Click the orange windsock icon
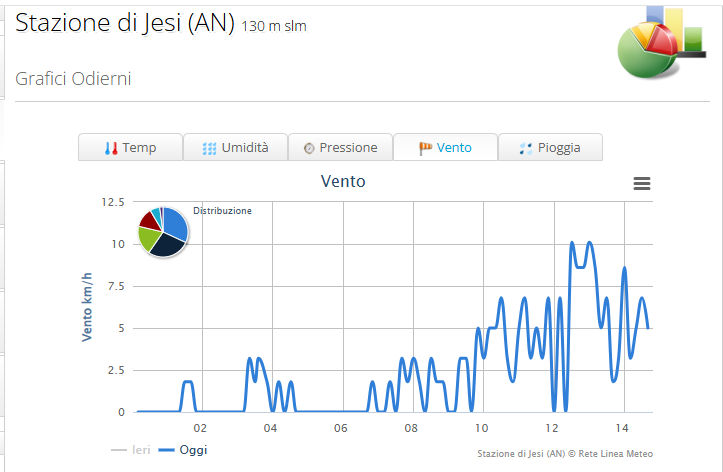 click(x=425, y=148)
